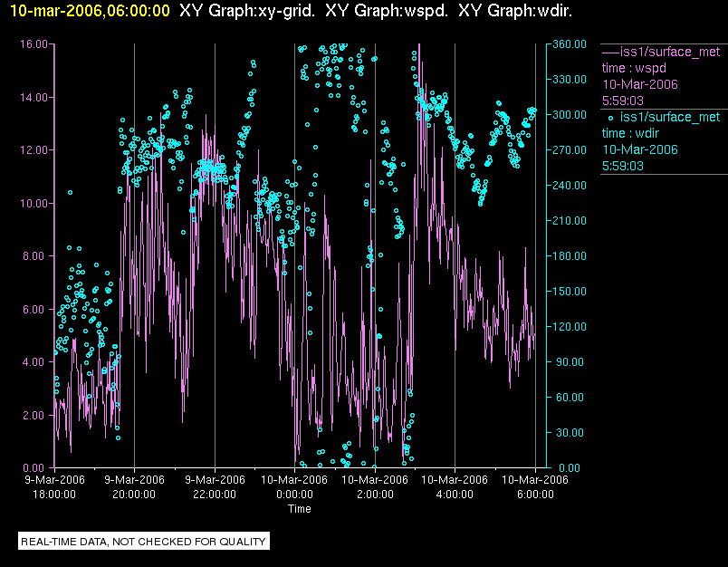The image size is (728, 567).
Task: Click the 'XY Graph:wdir.' title text
Action: pyautogui.click(x=515, y=10)
